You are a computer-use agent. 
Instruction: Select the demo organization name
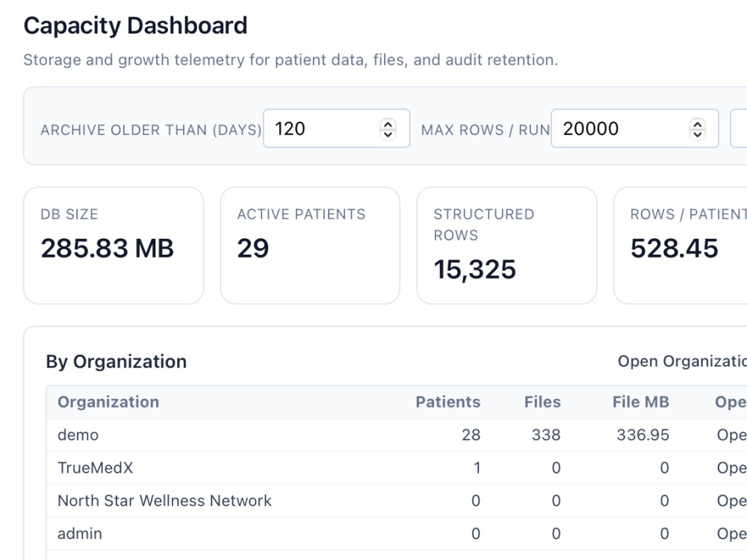pos(78,435)
